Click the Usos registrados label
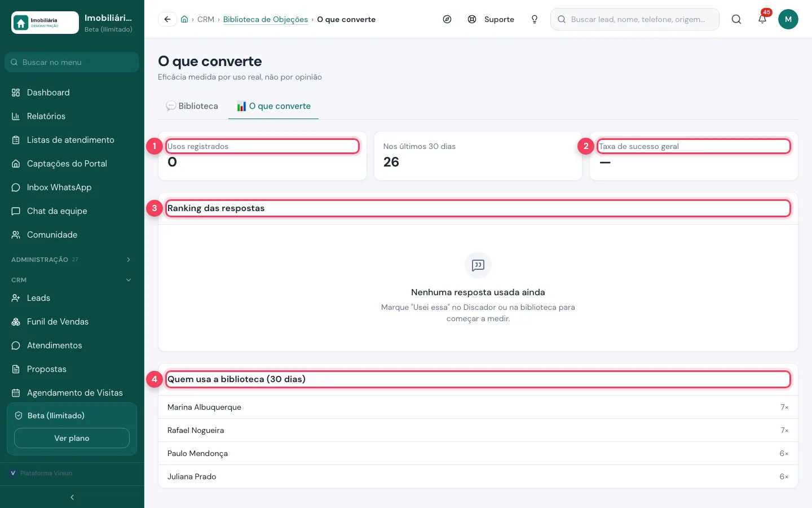 coord(198,146)
